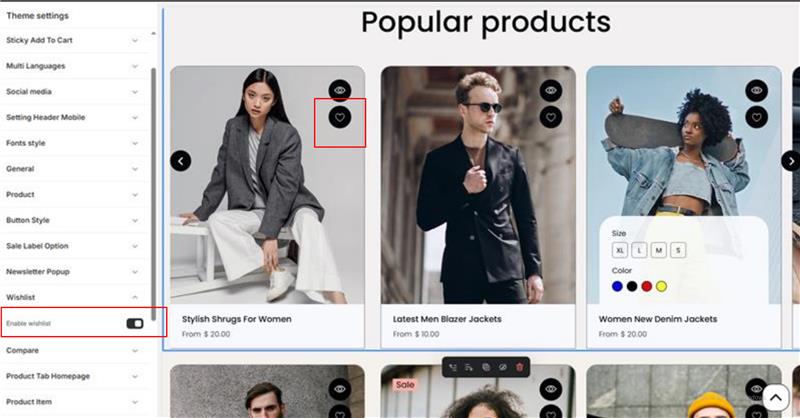Expand the Product Tab Homepage section
The height and width of the screenshot is (418, 800).
74,376
